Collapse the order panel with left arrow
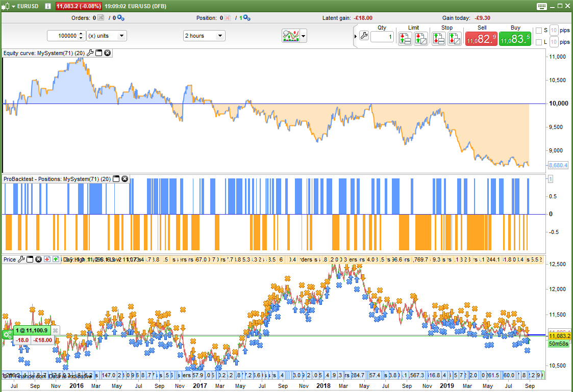The image size is (573, 392). [x=356, y=36]
